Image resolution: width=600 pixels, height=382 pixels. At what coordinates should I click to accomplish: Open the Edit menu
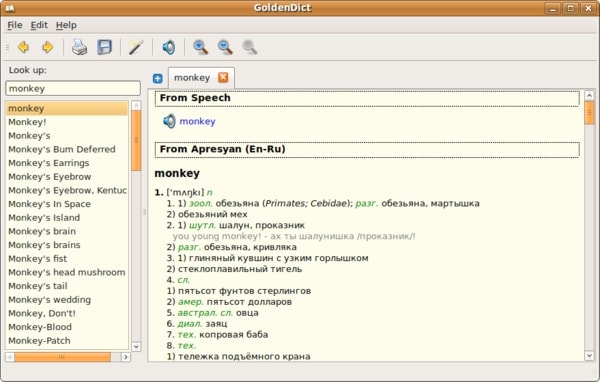coord(39,25)
